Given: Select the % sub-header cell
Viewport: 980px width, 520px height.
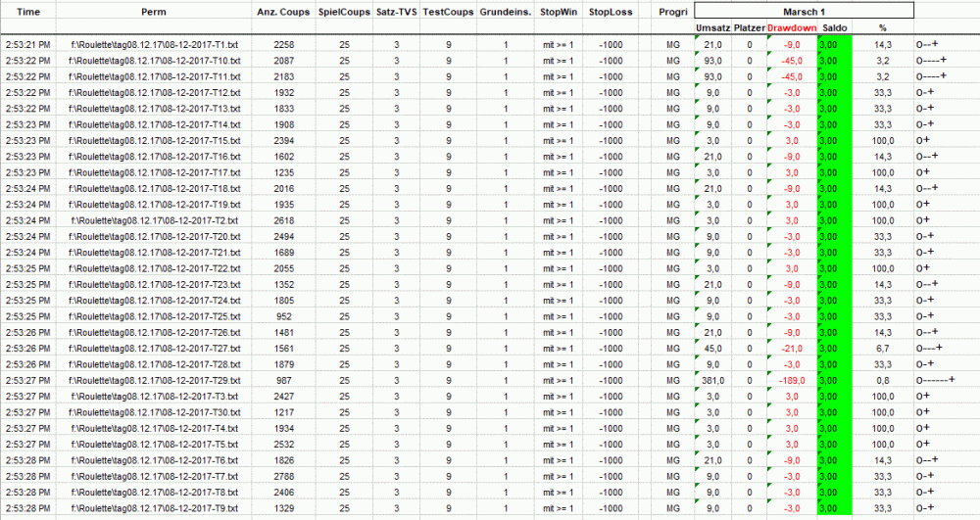Looking at the screenshot, I should [883, 28].
